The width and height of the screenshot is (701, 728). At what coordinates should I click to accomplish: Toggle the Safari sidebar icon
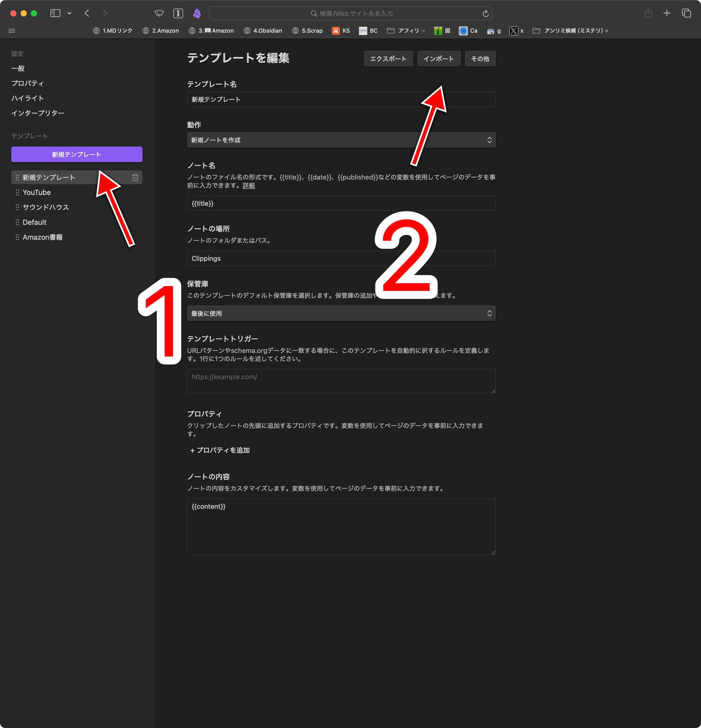(x=55, y=13)
